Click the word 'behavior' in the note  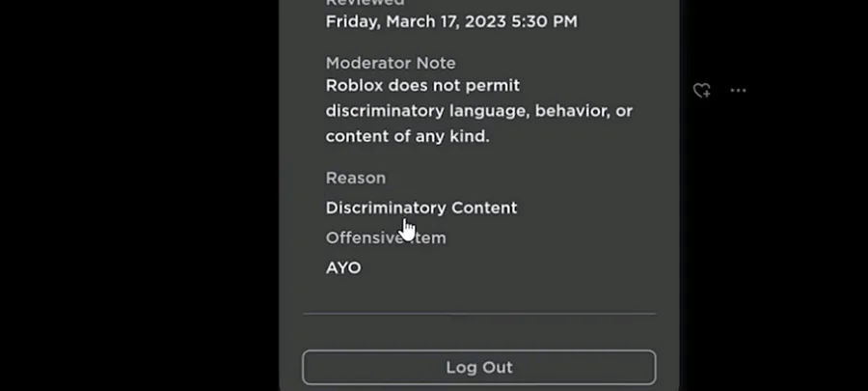click(571, 111)
